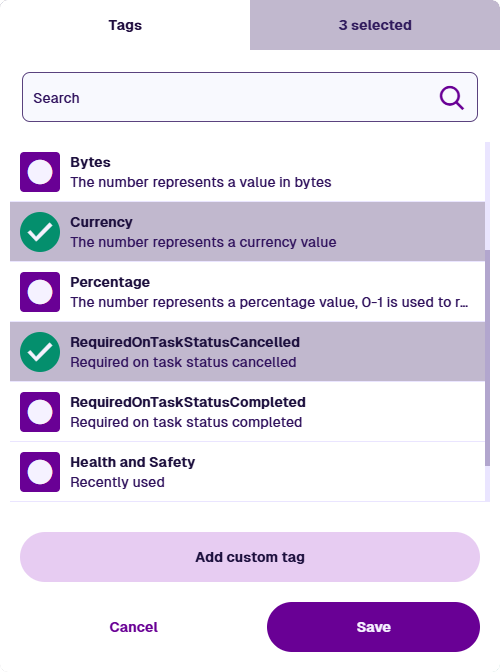Screen dimensions: 500x672
Task: Click the Add custom tag button
Action: 250,557
